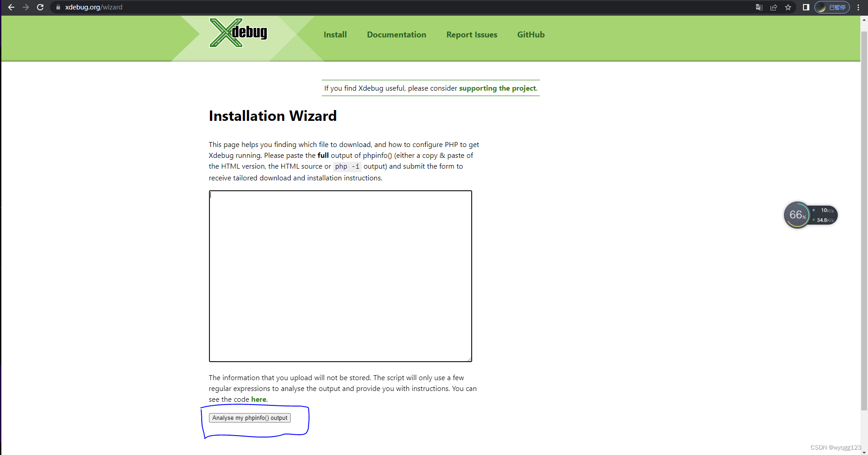Click the Xdebug logo

click(x=238, y=33)
